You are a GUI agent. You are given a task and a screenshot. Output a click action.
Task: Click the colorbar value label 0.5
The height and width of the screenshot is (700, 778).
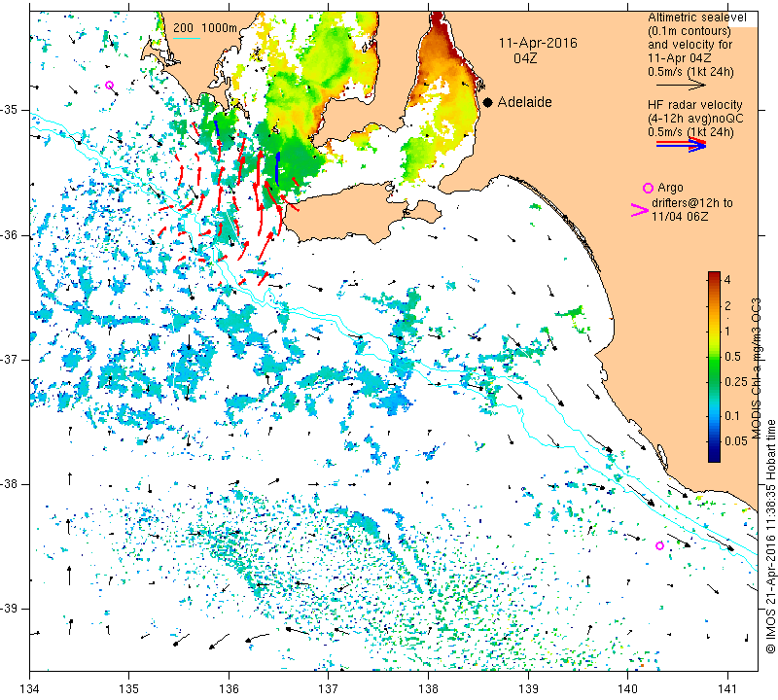click(x=732, y=356)
